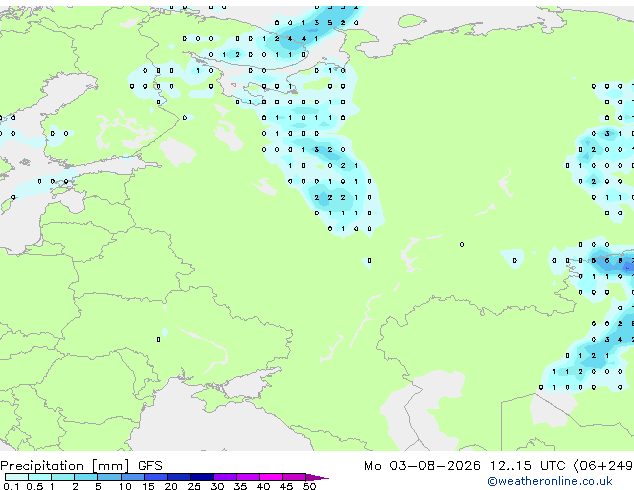634x490 pixels.
Task: Click the date text 'Mo 03-08-2026'
Action: [422, 466]
